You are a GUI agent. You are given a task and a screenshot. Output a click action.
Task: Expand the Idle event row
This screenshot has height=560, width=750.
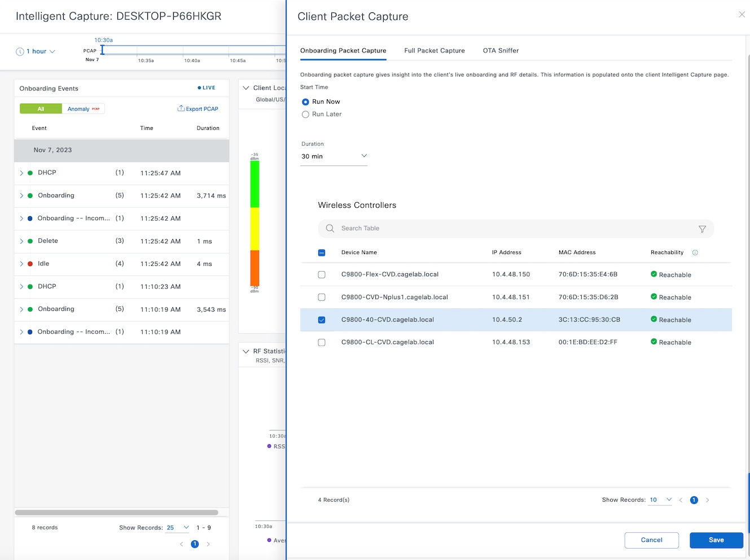pos(21,264)
